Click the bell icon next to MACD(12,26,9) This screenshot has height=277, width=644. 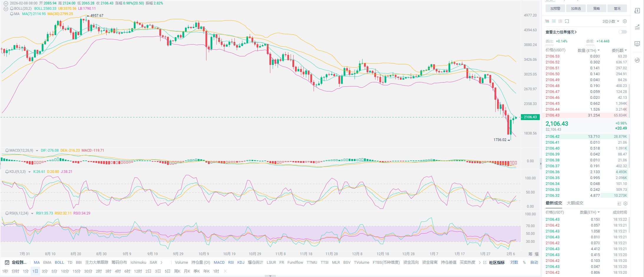[x=7, y=150]
